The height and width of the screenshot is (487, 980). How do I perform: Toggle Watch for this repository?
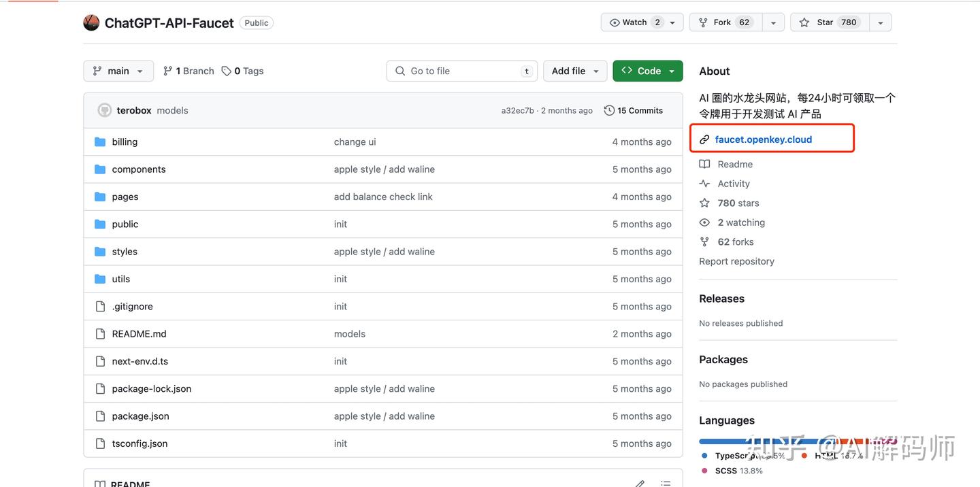635,22
